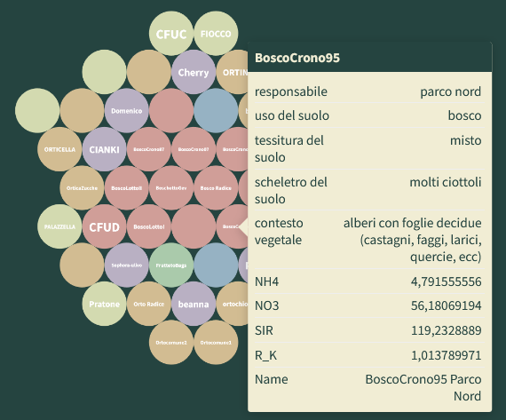Open the Ortocomune2 bubble
Viewport: 506px width, 420px height.
point(171,342)
